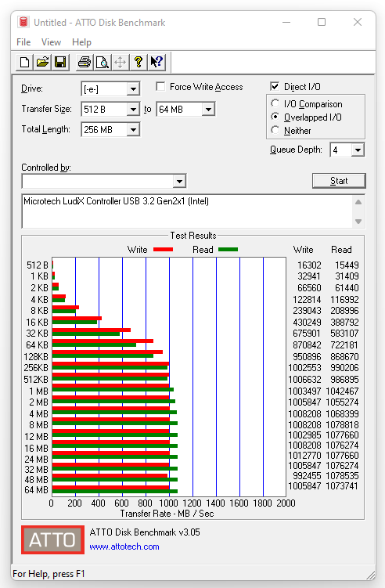Select the Neither radio button

point(275,130)
